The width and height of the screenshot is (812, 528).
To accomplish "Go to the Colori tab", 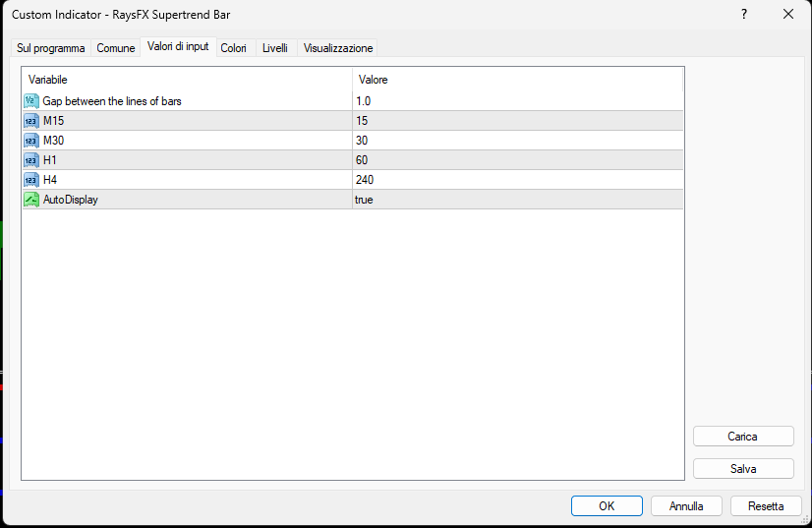I will click(234, 48).
